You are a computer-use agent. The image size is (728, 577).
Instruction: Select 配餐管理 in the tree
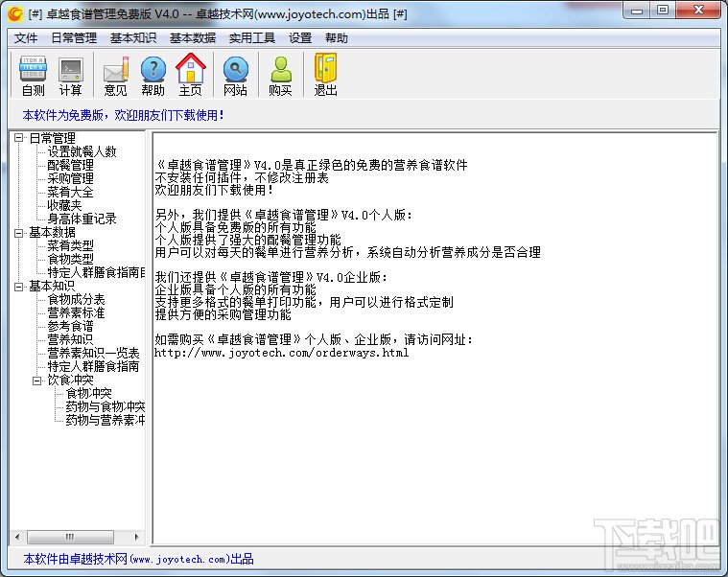(70, 165)
